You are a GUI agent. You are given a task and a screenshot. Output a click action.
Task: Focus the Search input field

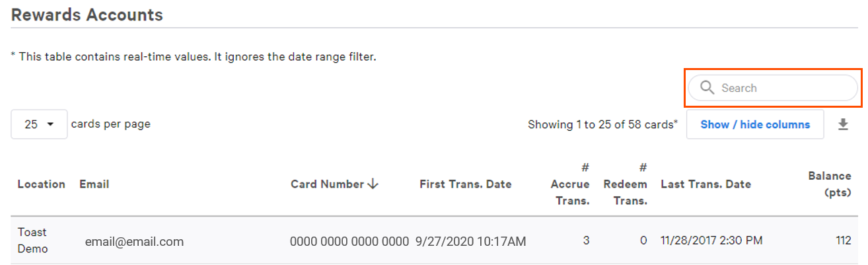(x=779, y=88)
